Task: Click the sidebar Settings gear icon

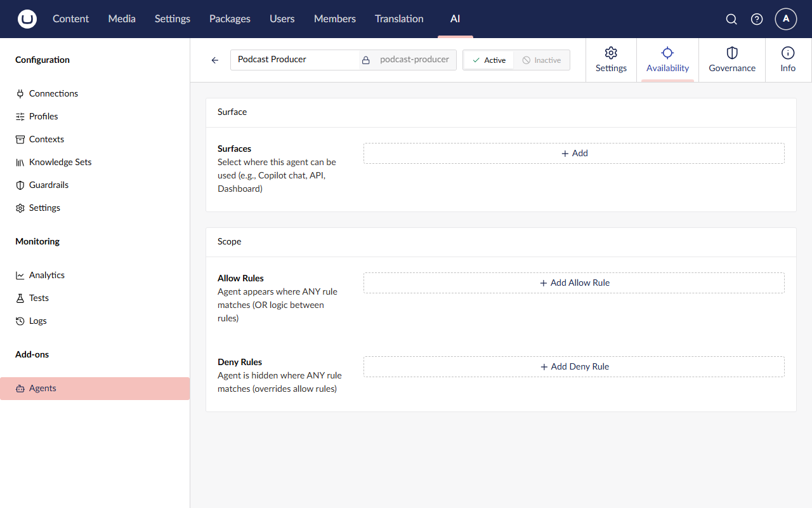Action: 20,208
